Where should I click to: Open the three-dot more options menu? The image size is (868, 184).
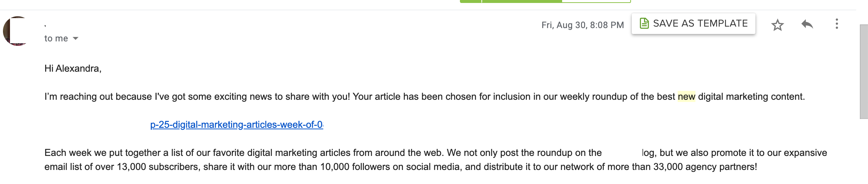tap(837, 24)
